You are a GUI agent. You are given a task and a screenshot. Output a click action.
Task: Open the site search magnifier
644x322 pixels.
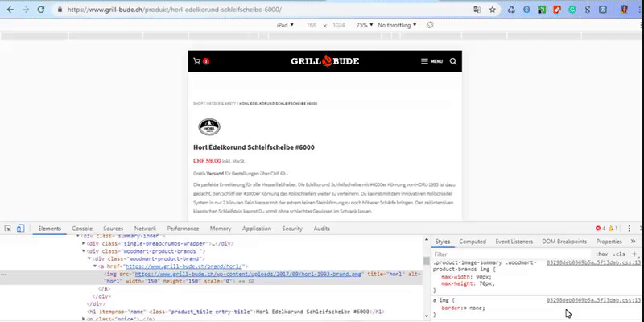[x=453, y=61]
